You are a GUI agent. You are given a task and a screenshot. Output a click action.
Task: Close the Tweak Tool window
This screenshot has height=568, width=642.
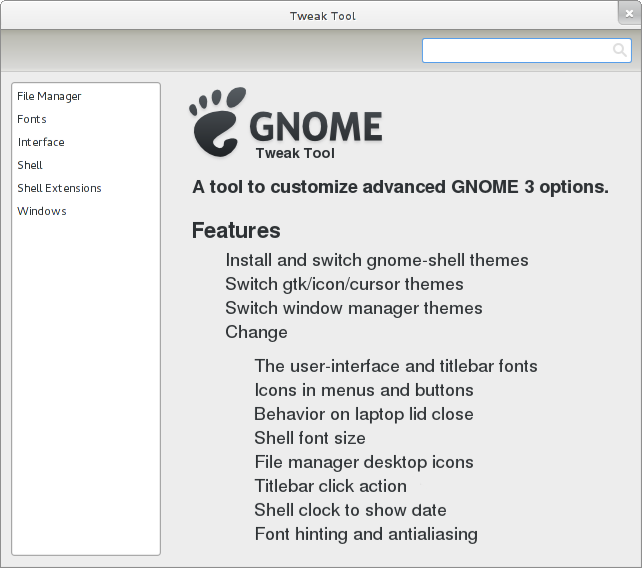(x=629, y=14)
